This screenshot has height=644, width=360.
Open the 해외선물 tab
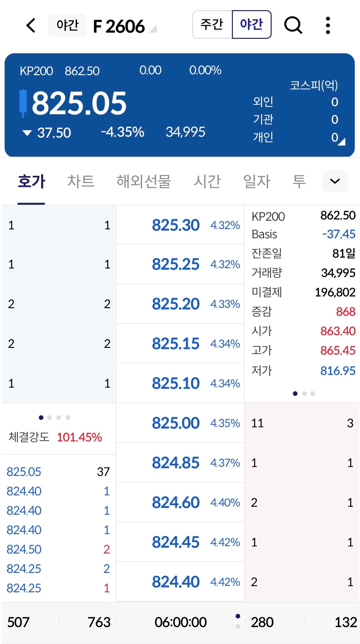144,181
